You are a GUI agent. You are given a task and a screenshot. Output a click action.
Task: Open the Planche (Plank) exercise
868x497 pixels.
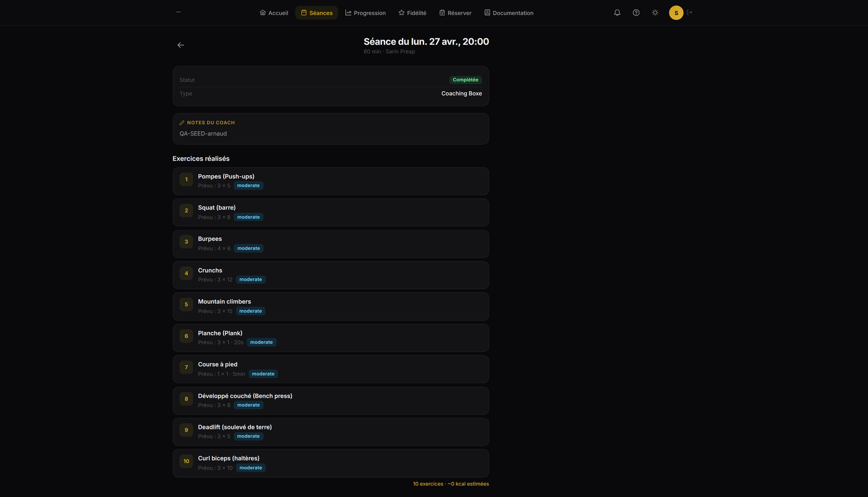tap(331, 338)
